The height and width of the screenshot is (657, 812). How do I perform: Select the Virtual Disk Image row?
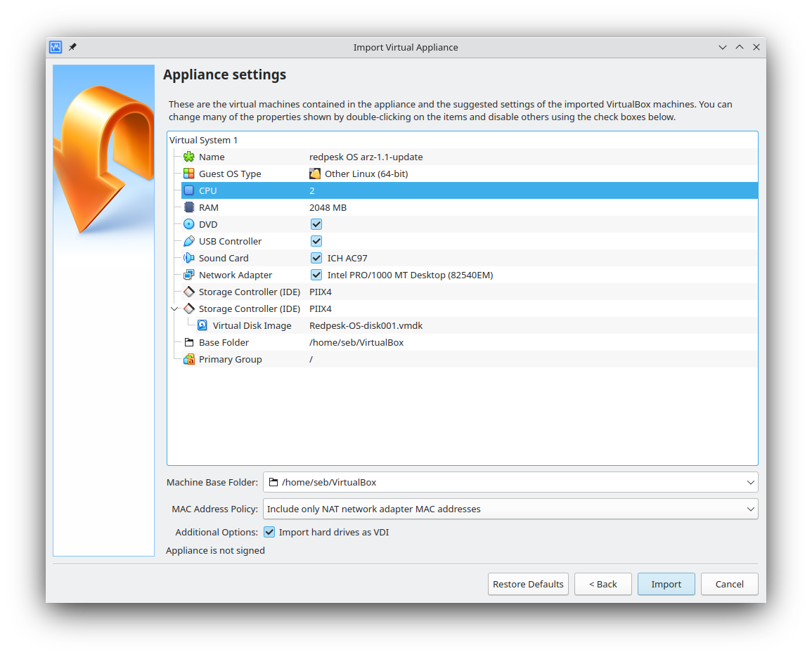[476, 325]
